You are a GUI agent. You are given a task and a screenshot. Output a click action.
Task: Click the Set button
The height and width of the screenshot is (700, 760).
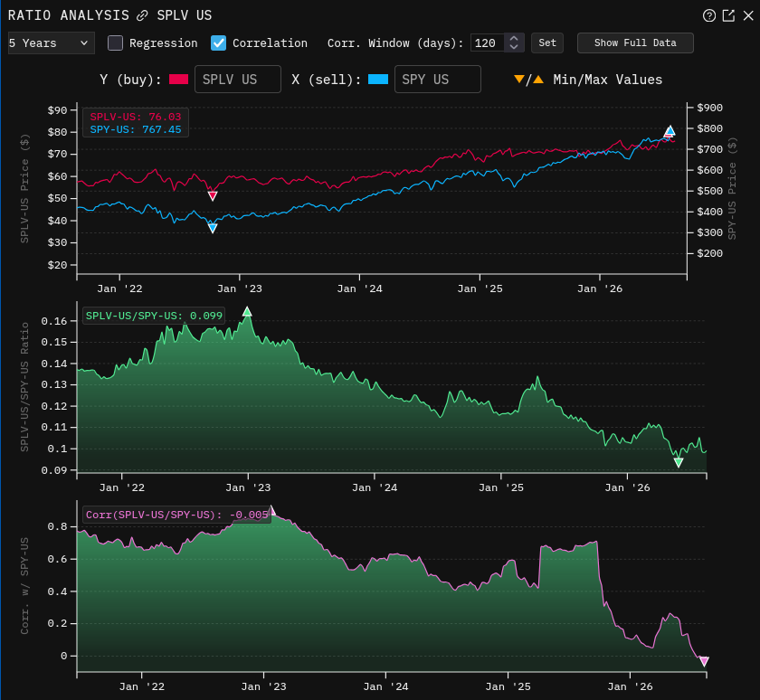[x=547, y=43]
